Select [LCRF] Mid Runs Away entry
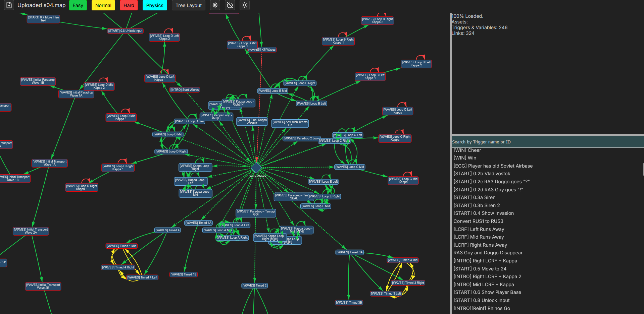Viewport: 644px width, 314px height. 479,237
